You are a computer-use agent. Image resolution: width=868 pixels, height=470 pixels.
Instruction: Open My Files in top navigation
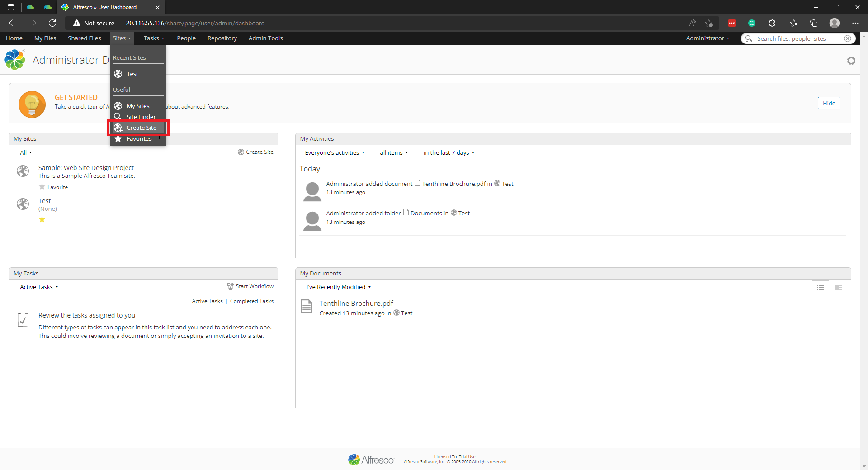point(45,38)
